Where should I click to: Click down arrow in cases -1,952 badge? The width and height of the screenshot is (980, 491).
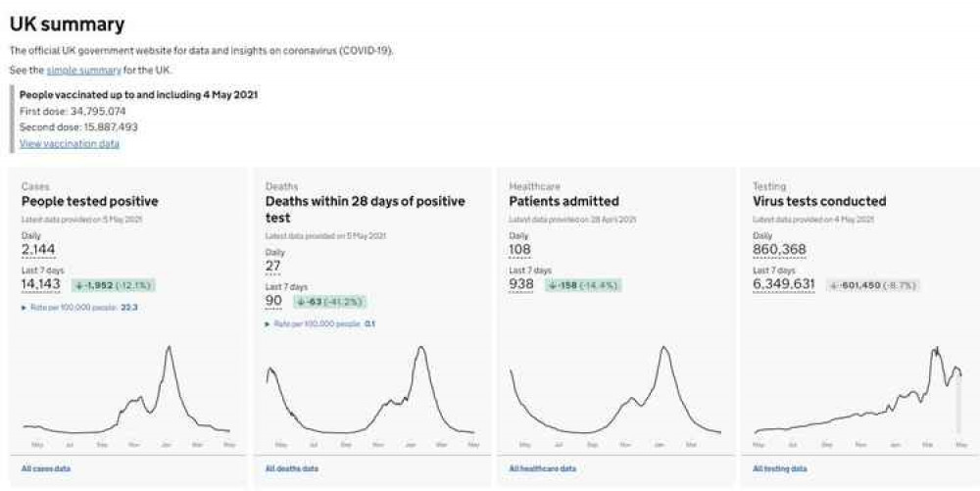pyautogui.click(x=78, y=285)
